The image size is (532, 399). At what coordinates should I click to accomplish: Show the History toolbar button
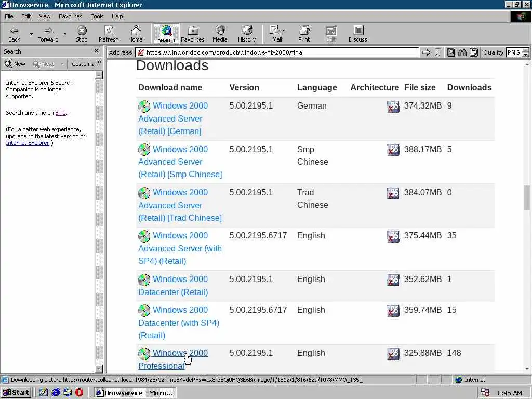pyautogui.click(x=247, y=34)
